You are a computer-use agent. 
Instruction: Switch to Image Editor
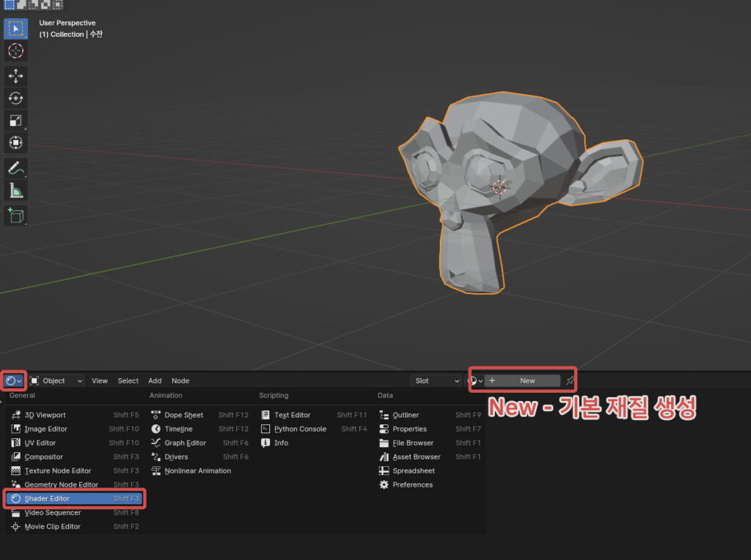coord(75,429)
